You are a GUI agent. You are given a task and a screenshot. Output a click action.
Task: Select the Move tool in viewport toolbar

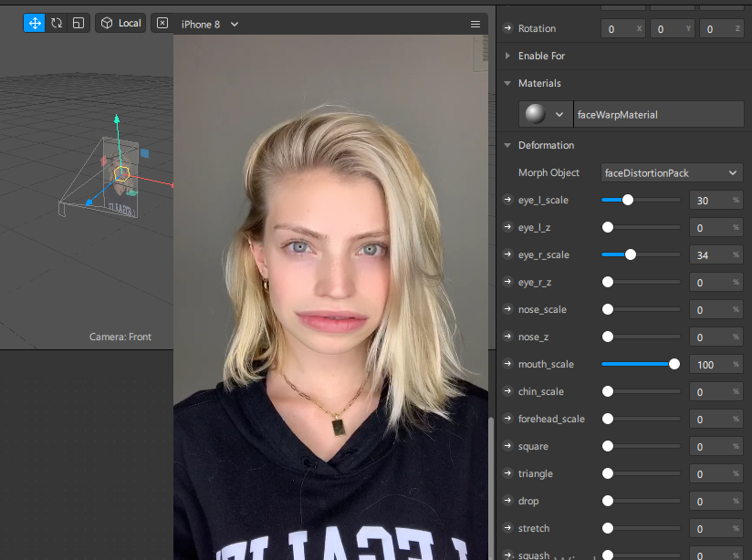point(34,23)
